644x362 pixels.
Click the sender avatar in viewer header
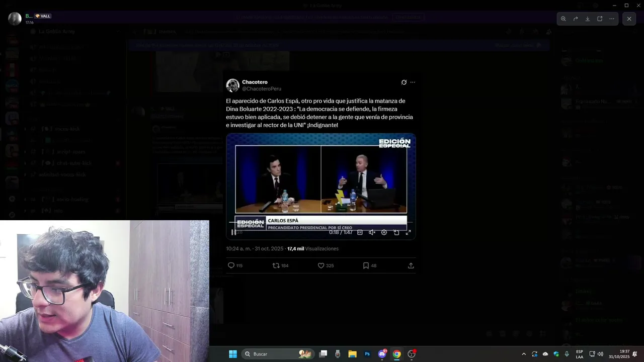15,19
